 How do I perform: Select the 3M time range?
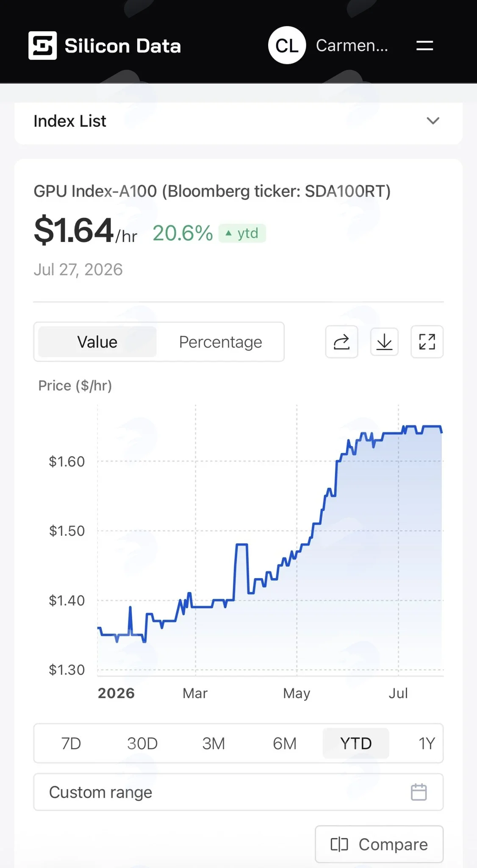[x=214, y=743]
